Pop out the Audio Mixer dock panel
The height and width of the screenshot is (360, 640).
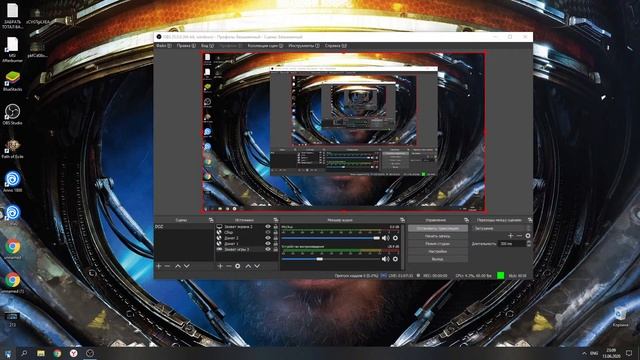(402, 220)
